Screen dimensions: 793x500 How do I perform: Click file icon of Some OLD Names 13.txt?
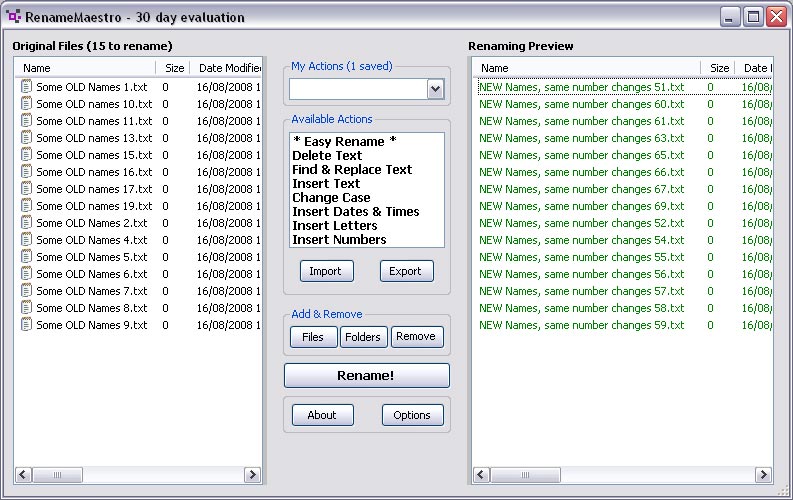[x=26, y=138]
